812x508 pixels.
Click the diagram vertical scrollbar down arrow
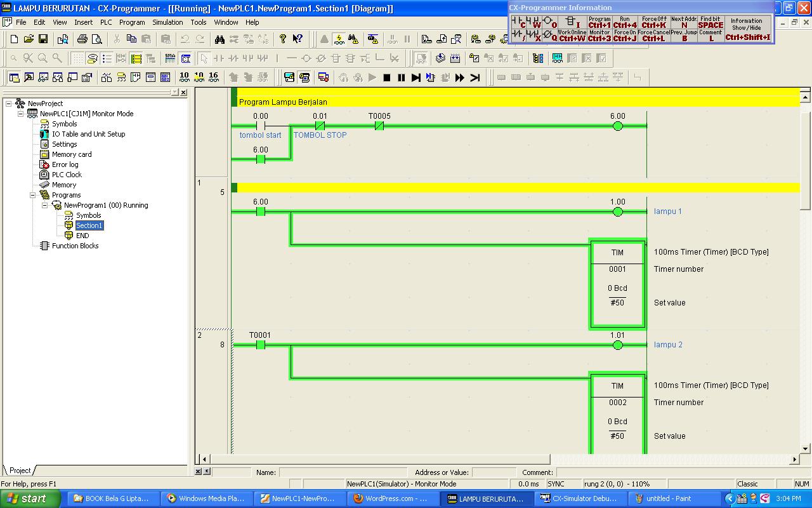tap(806, 449)
